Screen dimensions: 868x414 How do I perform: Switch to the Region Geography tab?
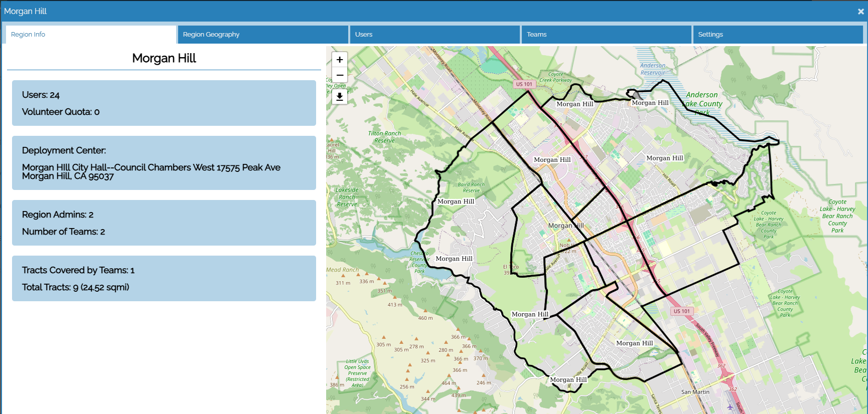pos(262,35)
